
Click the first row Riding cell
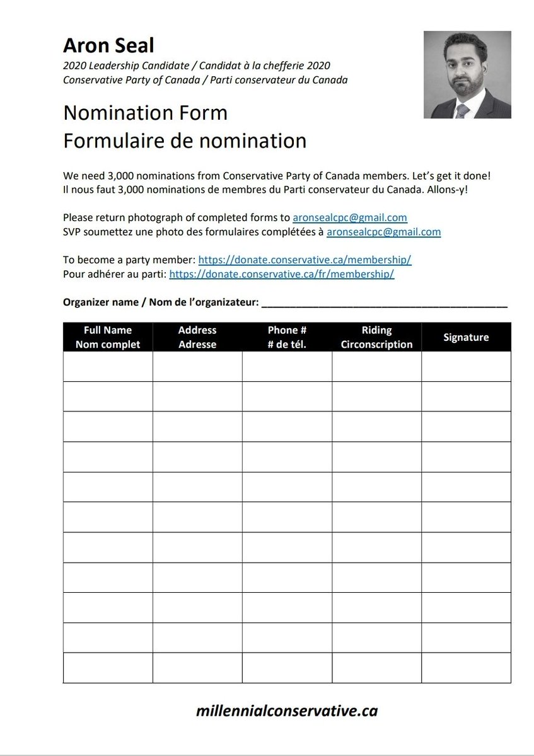click(376, 367)
